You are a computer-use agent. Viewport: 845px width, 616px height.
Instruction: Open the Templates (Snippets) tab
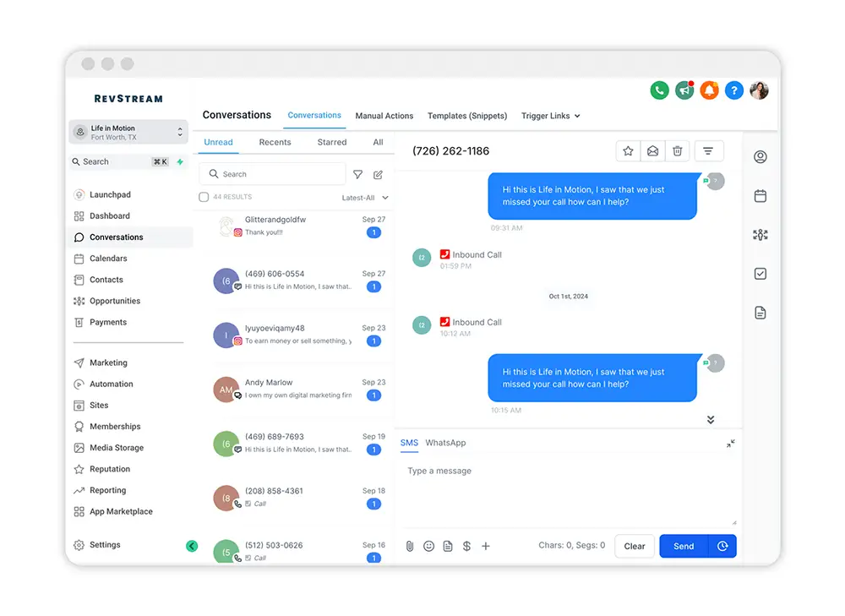[x=467, y=116]
